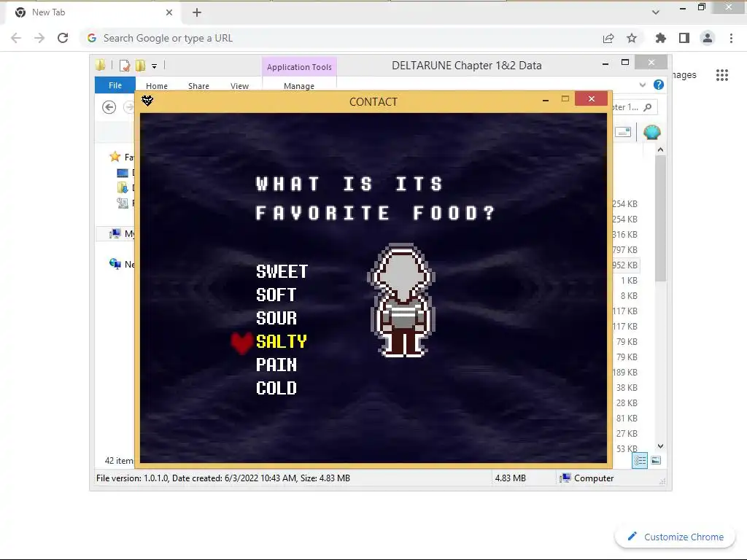
Task: Open the Manage ribbon tab
Action: point(298,86)
